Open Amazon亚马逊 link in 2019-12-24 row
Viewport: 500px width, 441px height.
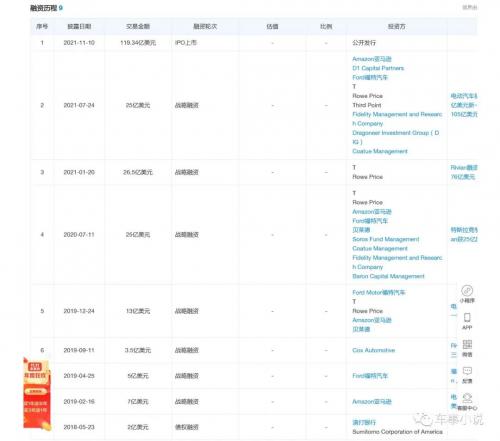coord(372,320)
